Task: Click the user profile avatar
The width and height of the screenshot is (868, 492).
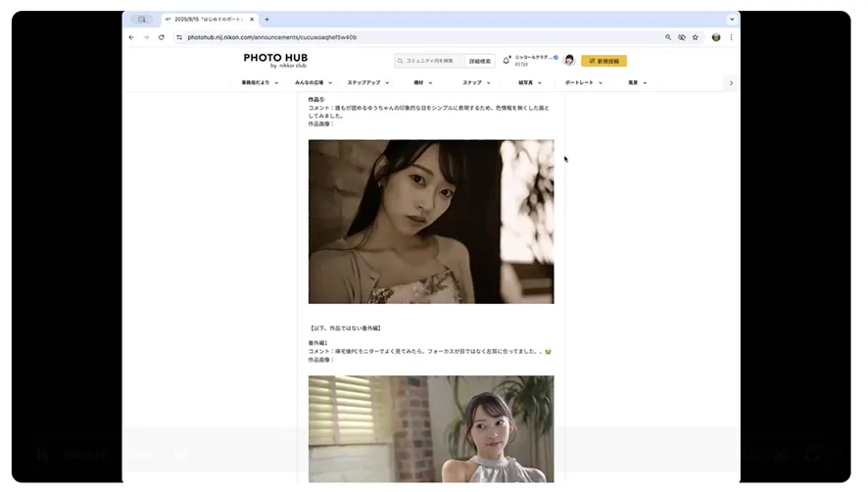Action: pos(569,61)
